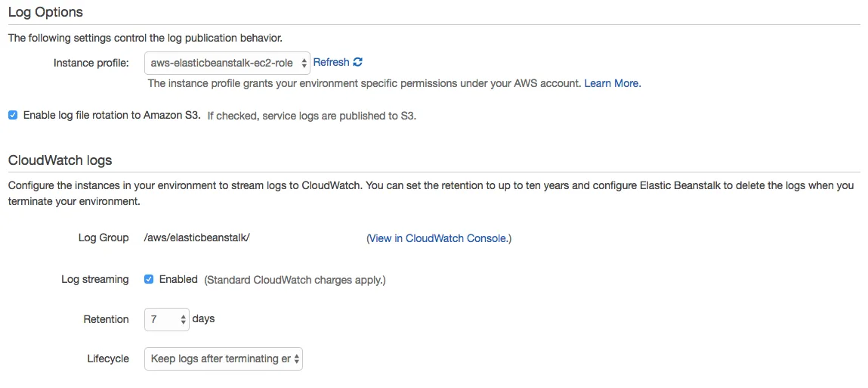Toggle the log file rotation checkbox
The height and width of the screenshot is (388, 868).
(x=13, y=116)
